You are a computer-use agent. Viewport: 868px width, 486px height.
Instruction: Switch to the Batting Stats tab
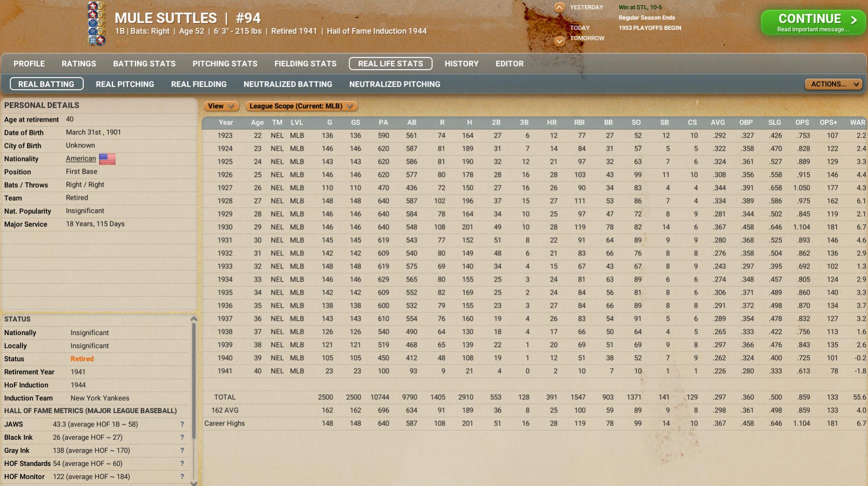144,64
